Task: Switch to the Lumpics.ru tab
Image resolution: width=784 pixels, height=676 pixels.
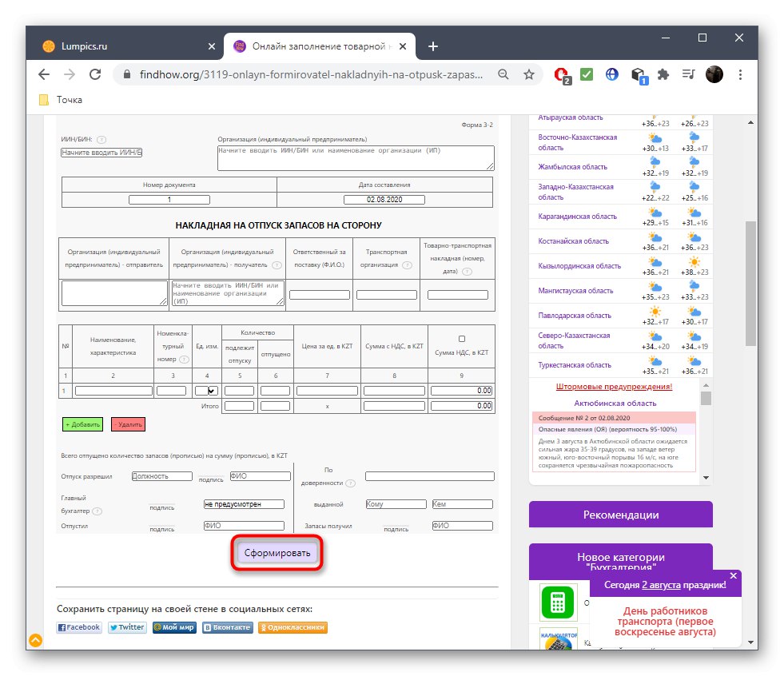Action: tap(120, 46)
